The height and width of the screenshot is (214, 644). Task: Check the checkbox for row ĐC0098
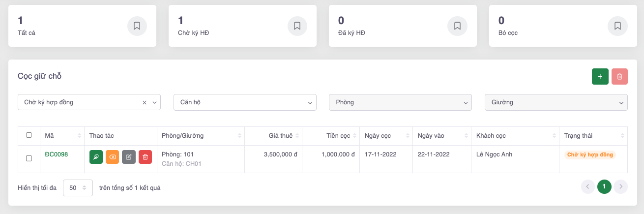pos(29,158)
